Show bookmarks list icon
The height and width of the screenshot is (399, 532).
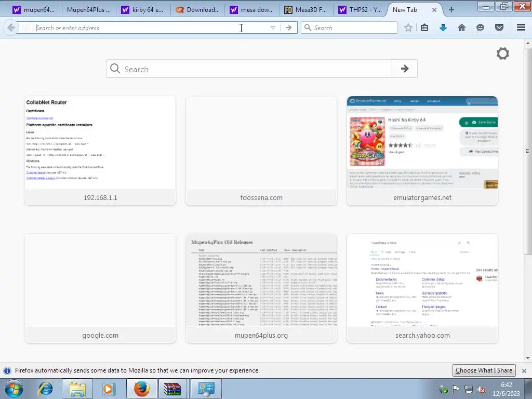tap(424, 28)
